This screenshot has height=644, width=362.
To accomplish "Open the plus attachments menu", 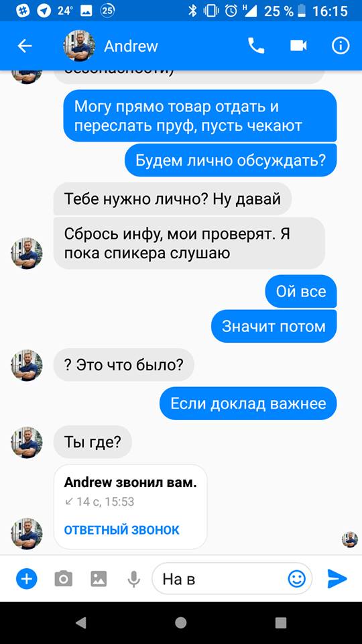I will [x=27, y=579].
